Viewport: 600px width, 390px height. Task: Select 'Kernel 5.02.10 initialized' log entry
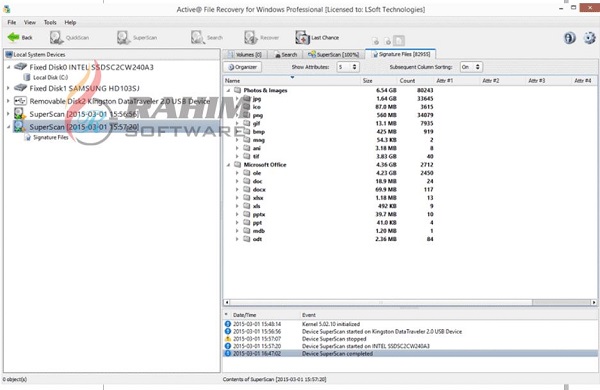click(x=410, y=324)
